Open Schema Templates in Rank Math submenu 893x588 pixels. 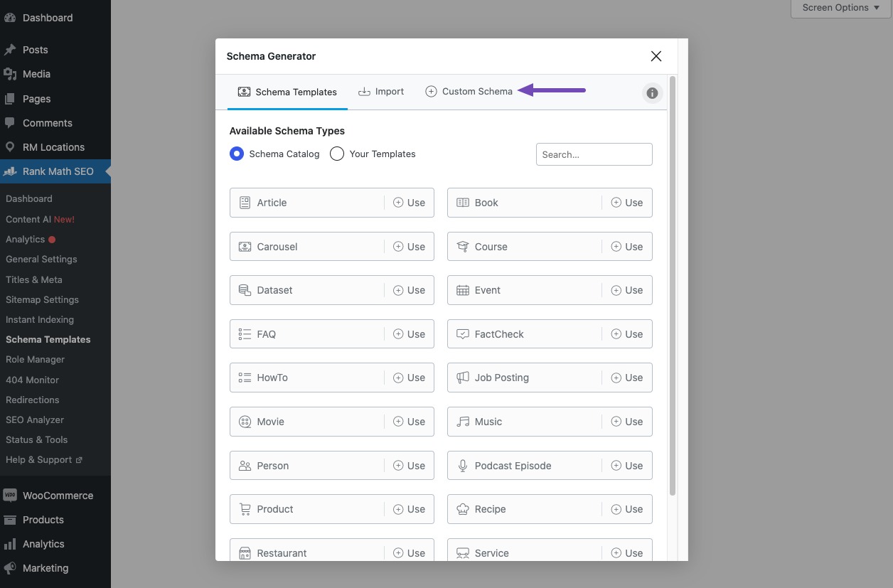(x=48, y=339)
